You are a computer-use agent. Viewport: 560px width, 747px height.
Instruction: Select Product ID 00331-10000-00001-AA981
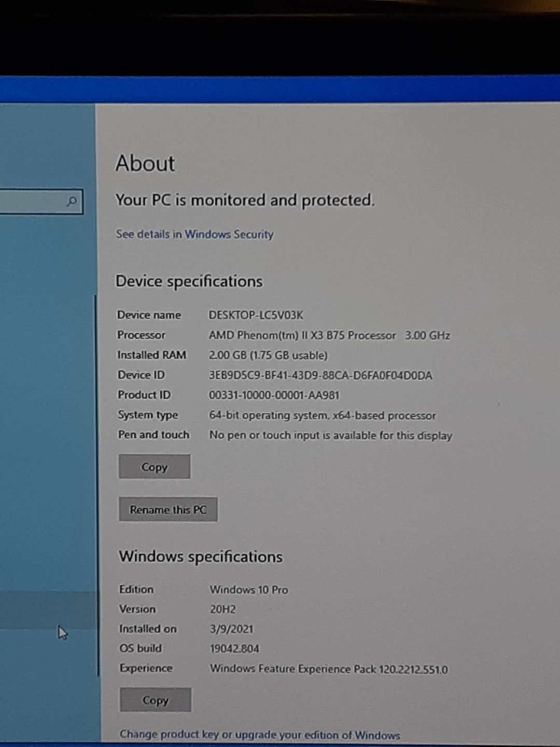click(274, 395)
